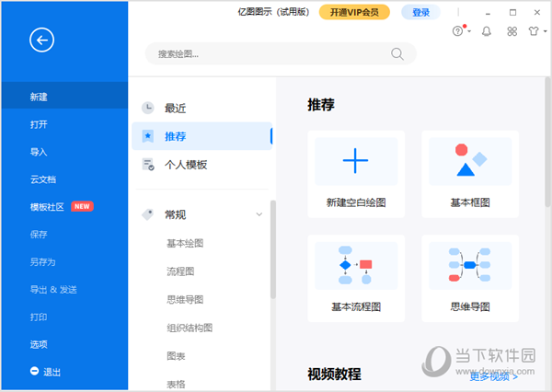Screen dimensions: 552x392
Task: Open the 更多视频 link
Action: [494, 376]
